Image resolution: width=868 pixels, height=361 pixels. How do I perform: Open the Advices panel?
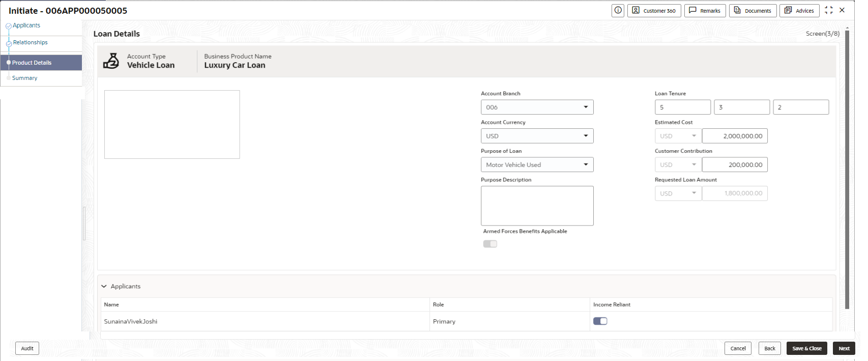coord(799,10)
